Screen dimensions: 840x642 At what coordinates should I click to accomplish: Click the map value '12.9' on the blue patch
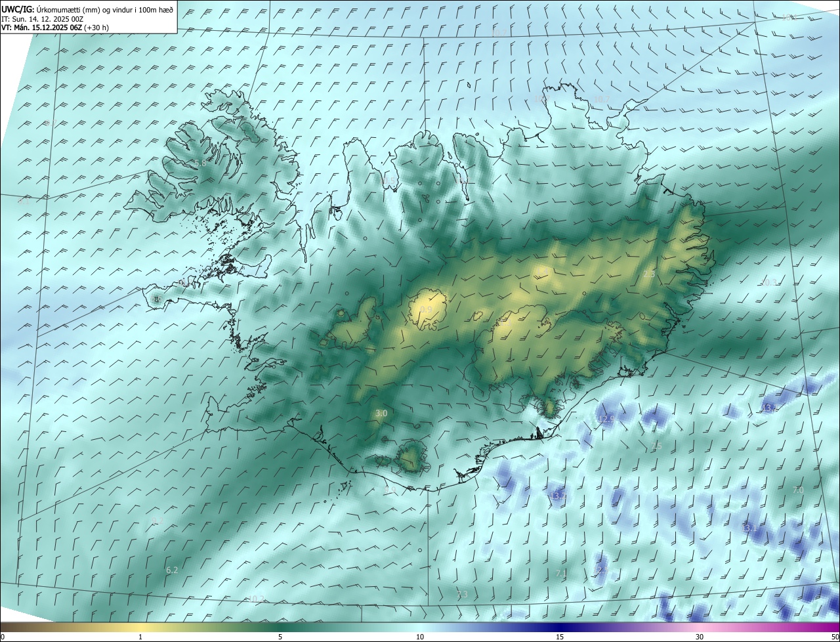coord(607,419)
